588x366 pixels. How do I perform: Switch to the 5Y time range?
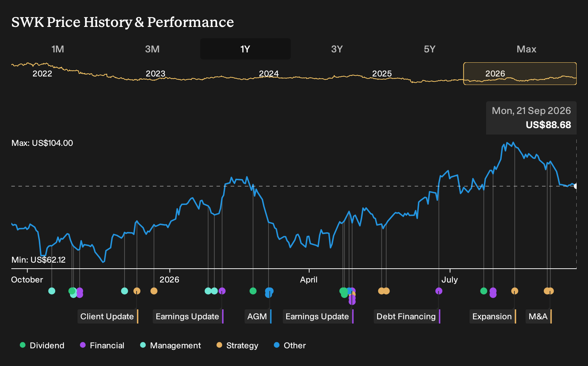(430, 49)
